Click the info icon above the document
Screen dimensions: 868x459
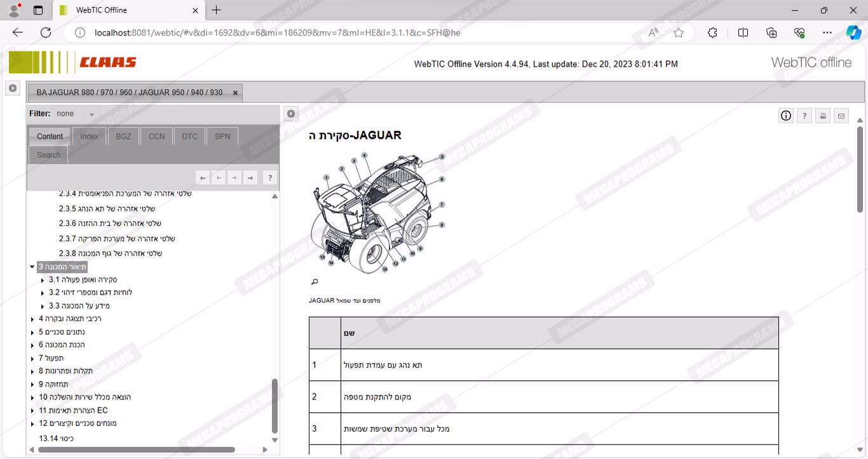click(x=786, y=116)
